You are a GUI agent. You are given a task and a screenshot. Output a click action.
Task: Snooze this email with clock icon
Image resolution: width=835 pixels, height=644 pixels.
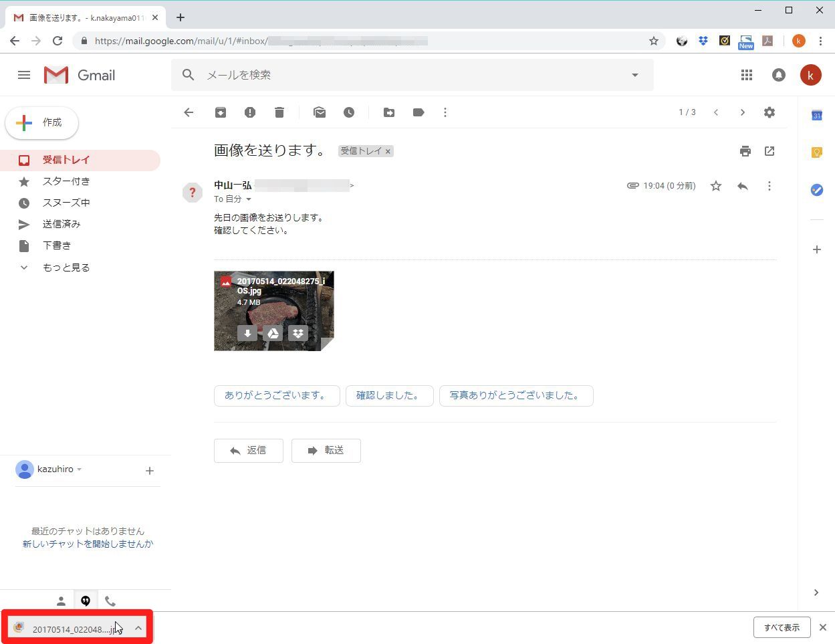(x=349, y=112)
